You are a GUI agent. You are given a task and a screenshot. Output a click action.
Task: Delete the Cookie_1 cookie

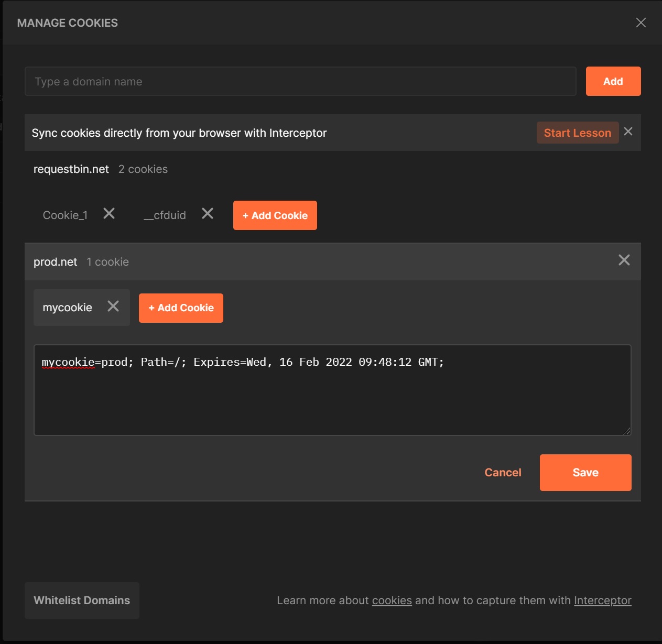(x=109, y=214)
